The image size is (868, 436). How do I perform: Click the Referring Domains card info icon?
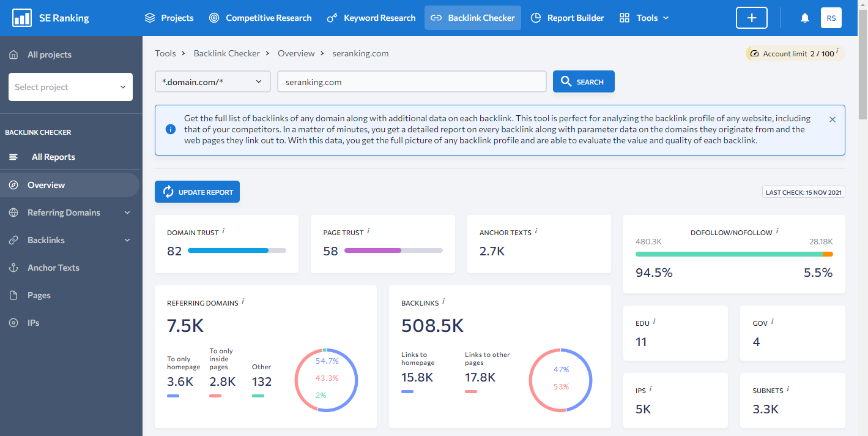(243, 301)
